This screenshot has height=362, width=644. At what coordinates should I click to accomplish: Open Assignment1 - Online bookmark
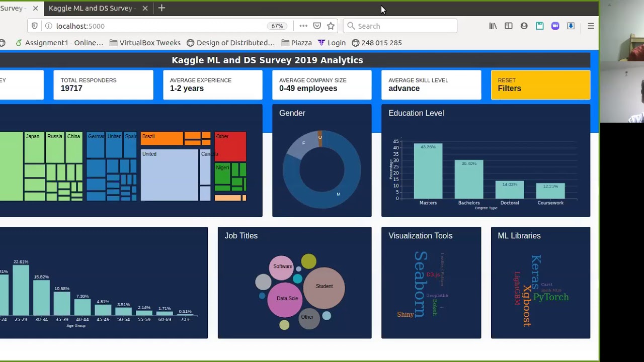(x=59, y=43)
